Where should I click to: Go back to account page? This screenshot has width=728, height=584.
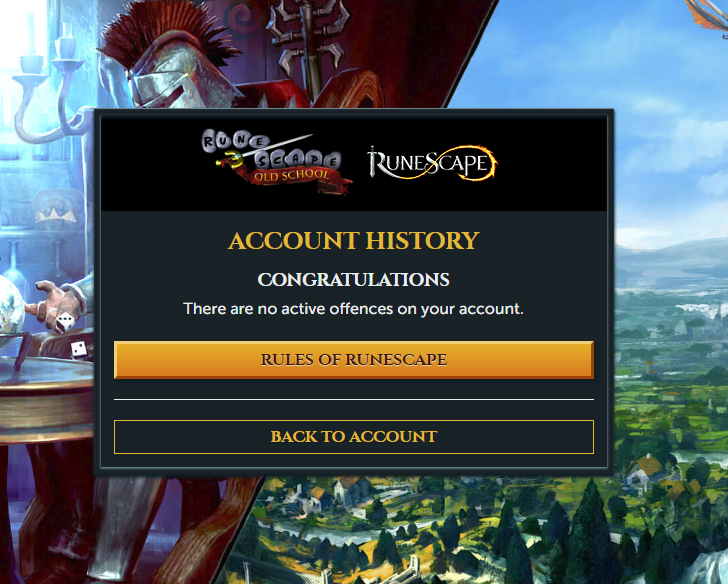point(354,437)
